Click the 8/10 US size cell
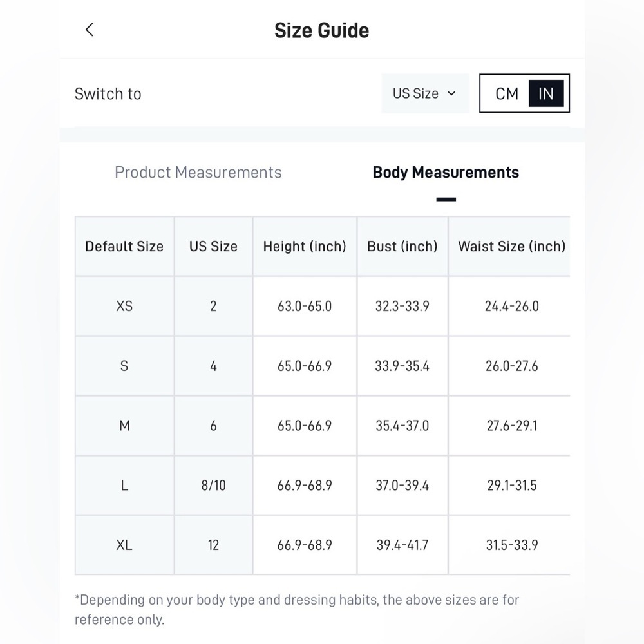Image resolution: width=644 pixels, height=644 pixels. [x=213, y=486]
